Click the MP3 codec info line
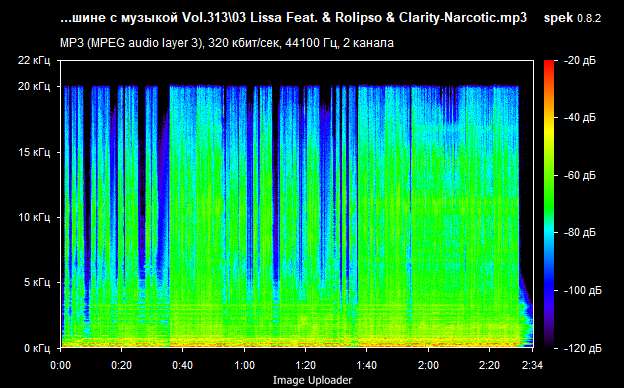Viewport: 624px width, 388px height. coord(227,43)
